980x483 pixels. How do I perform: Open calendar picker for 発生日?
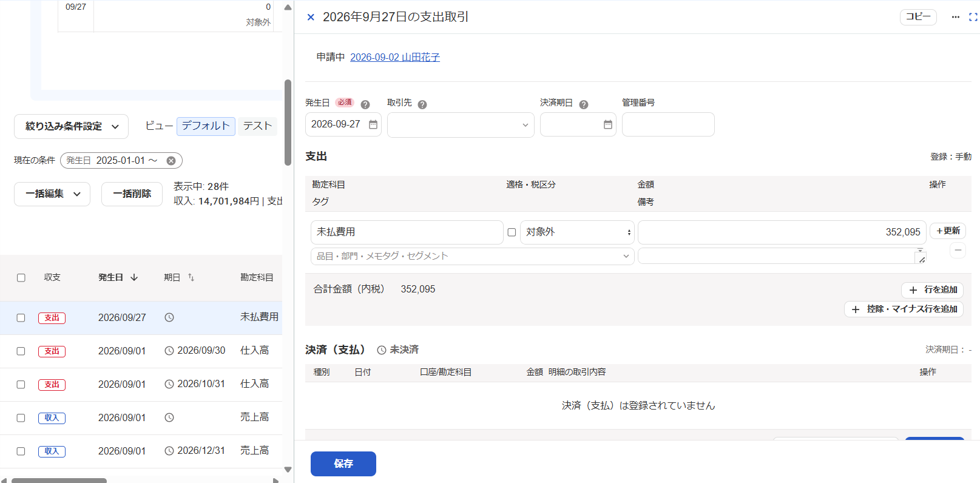tap(373, 124)
